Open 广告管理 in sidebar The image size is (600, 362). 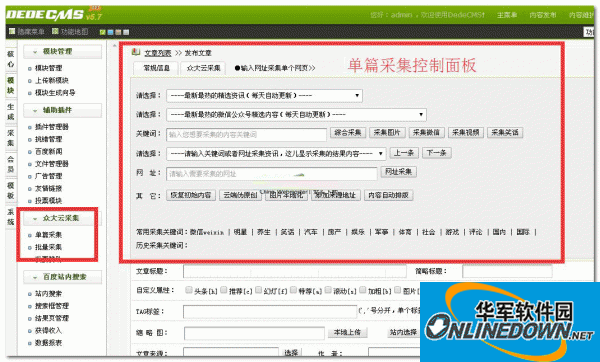pos(49,176)
